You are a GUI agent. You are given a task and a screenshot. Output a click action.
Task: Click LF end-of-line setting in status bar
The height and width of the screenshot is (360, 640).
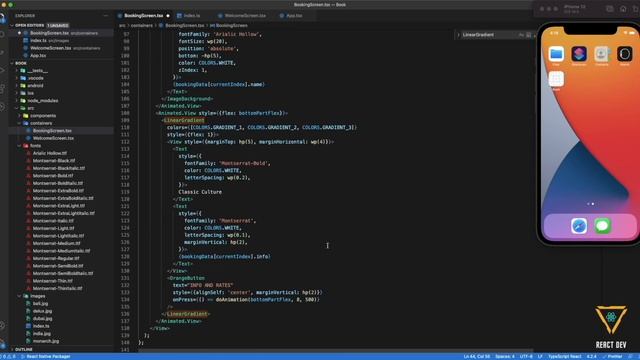pyautogui.click(x=540, y=356)
